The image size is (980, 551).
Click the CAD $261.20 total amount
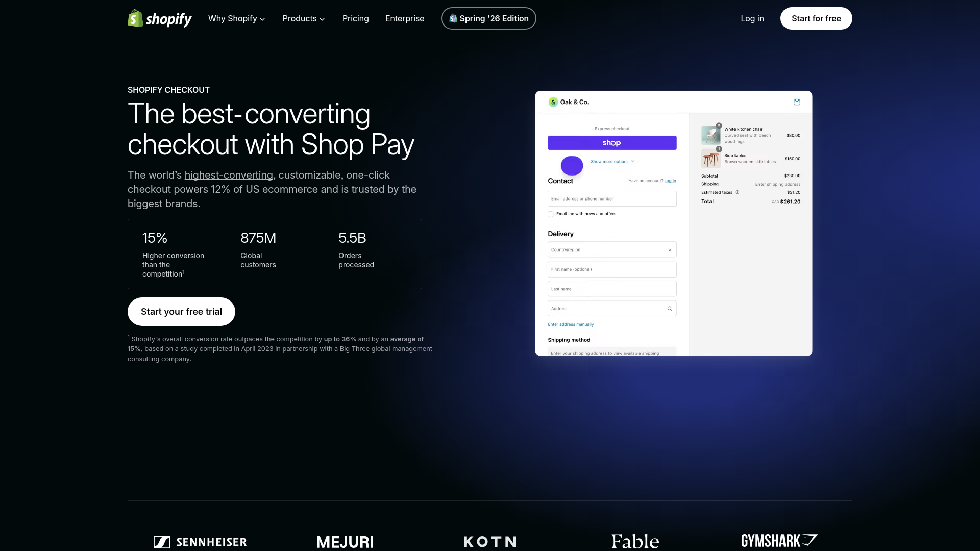(786, 202)
